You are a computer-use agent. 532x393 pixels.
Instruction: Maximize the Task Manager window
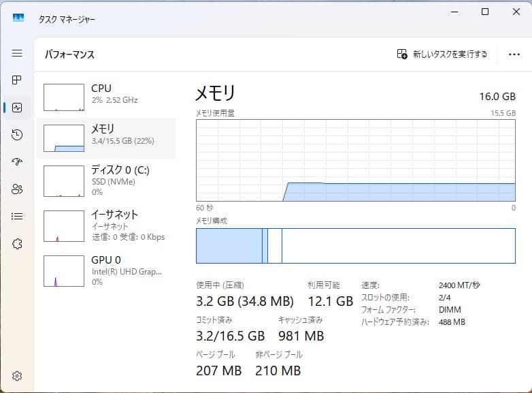485,12
